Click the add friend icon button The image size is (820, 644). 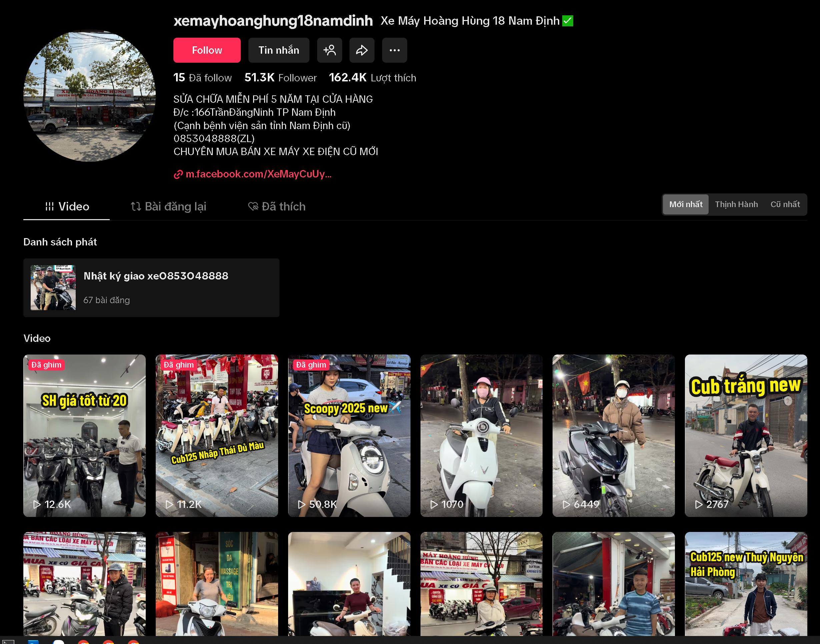tap(329, 50)
